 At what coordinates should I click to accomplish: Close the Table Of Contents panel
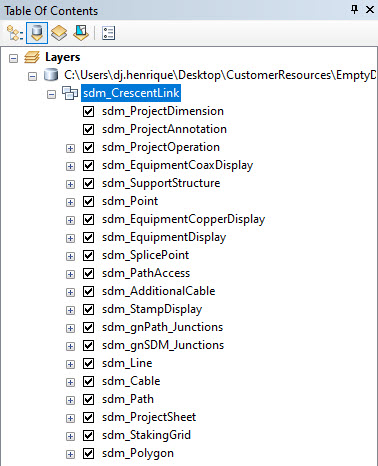point(370,10)
